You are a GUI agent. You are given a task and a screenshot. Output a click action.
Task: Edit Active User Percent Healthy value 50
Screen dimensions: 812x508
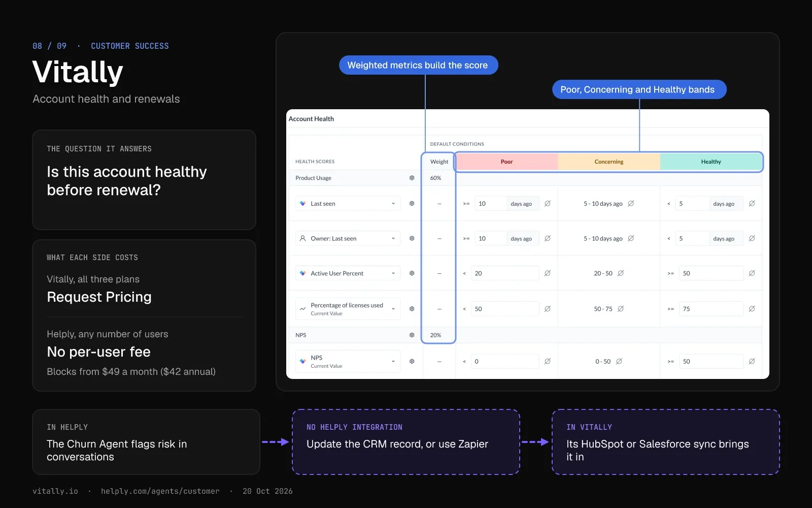[x=711, y=273]
